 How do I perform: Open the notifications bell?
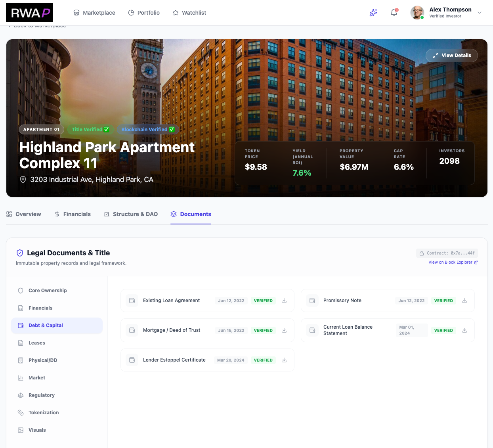(394, 13)
